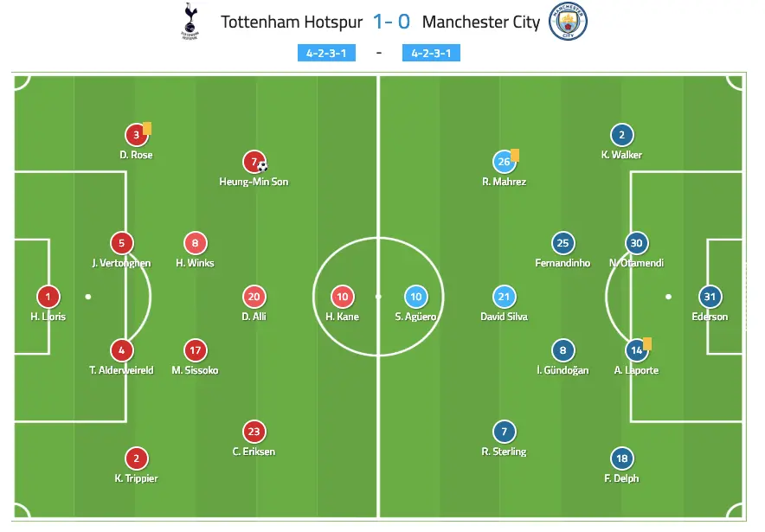765x532 pixels.
Task: Click R. Mahrez's yellow card icon
Action: pos(515,155)
